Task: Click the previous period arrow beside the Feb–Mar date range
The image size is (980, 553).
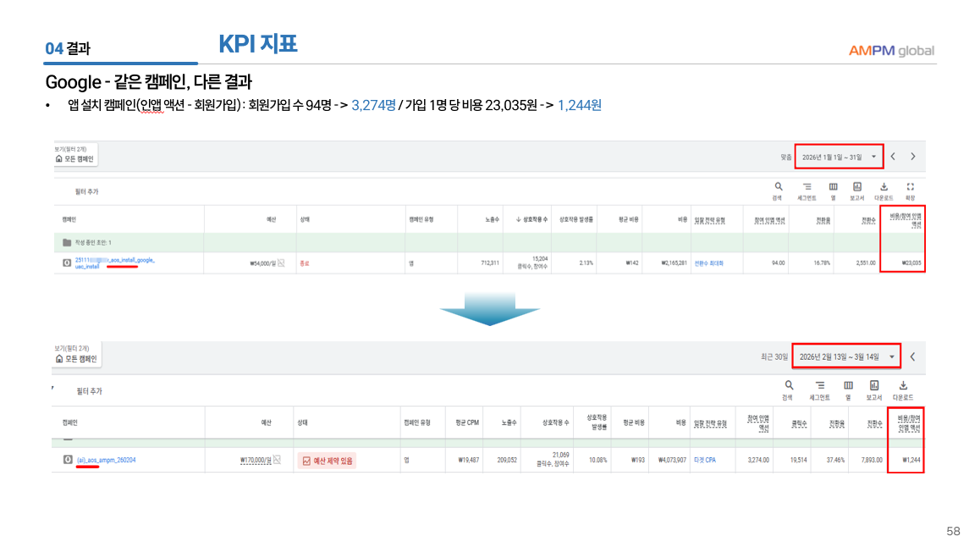Action: click(x=912, y=357)
